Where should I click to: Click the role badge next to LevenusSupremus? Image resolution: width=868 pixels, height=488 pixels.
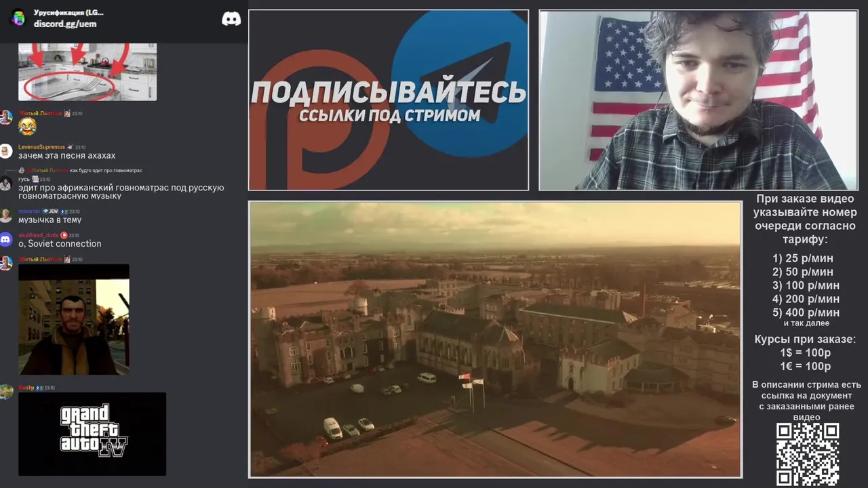[70, 147]
